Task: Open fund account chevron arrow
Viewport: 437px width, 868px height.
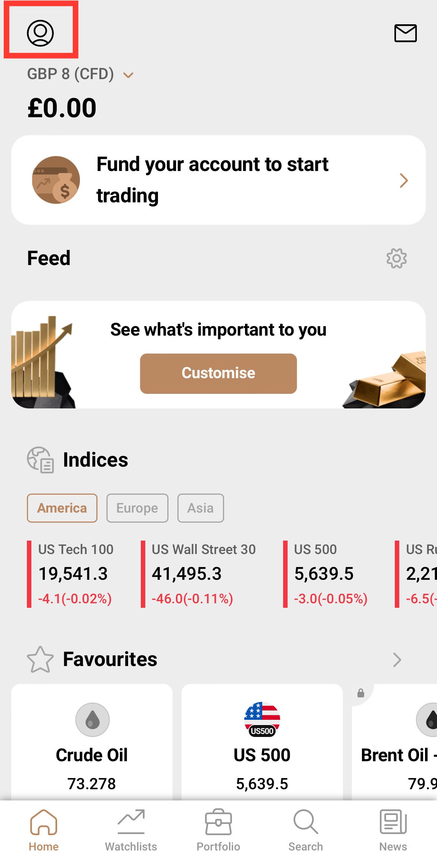Action: (x=403, y=180)
